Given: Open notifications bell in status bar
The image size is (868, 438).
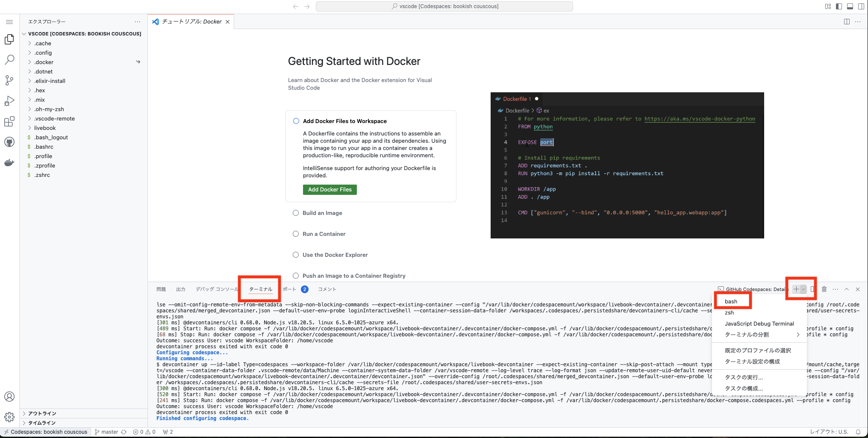Looking at the screenshot, I should click(x=858, y=432).
